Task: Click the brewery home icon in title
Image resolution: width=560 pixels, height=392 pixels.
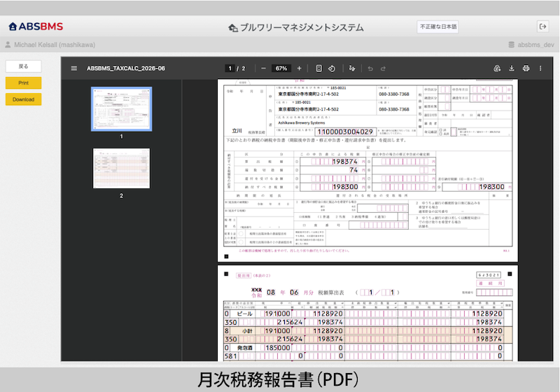Action: tap(233, 27)
